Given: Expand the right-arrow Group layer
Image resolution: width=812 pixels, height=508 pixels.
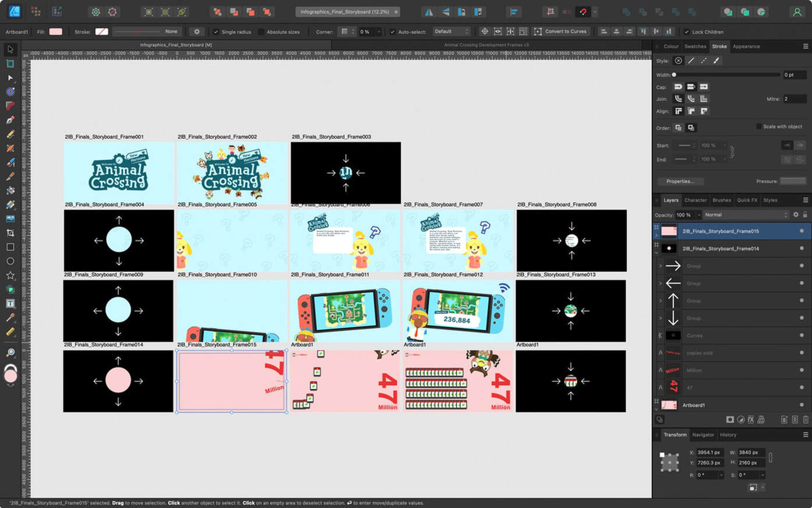Looking at the screenshot, I should click(660, 266).
